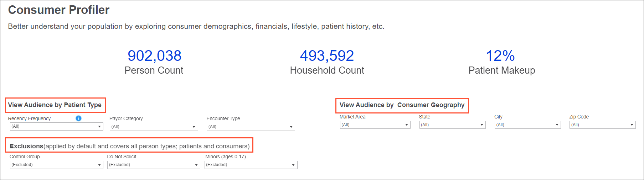Open the Recency Frequency dropdown
The width and height of the screenshot is (644, 180).
point(56,126)
